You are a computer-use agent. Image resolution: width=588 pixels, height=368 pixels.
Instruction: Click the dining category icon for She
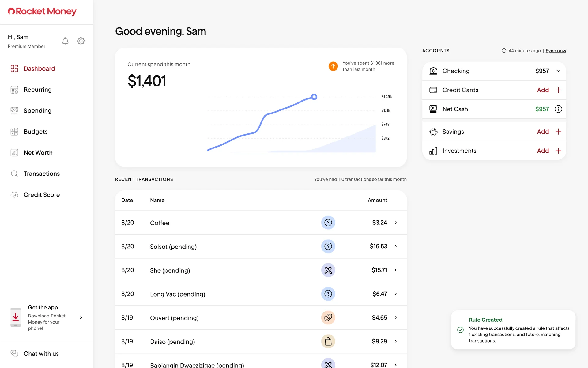pyautogui.click(x=328, y=270)
